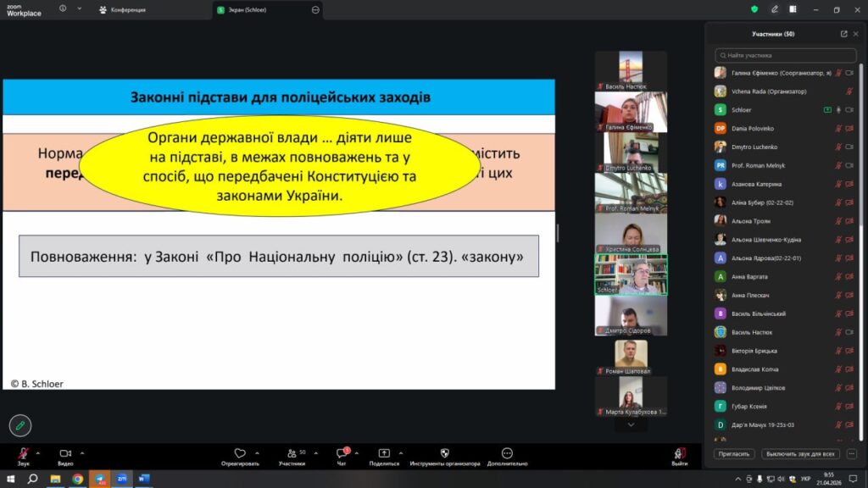Viewport: 868px width, 488px height.
Task: Expand audio options arrow next to Звук
Action: point(40,452)
